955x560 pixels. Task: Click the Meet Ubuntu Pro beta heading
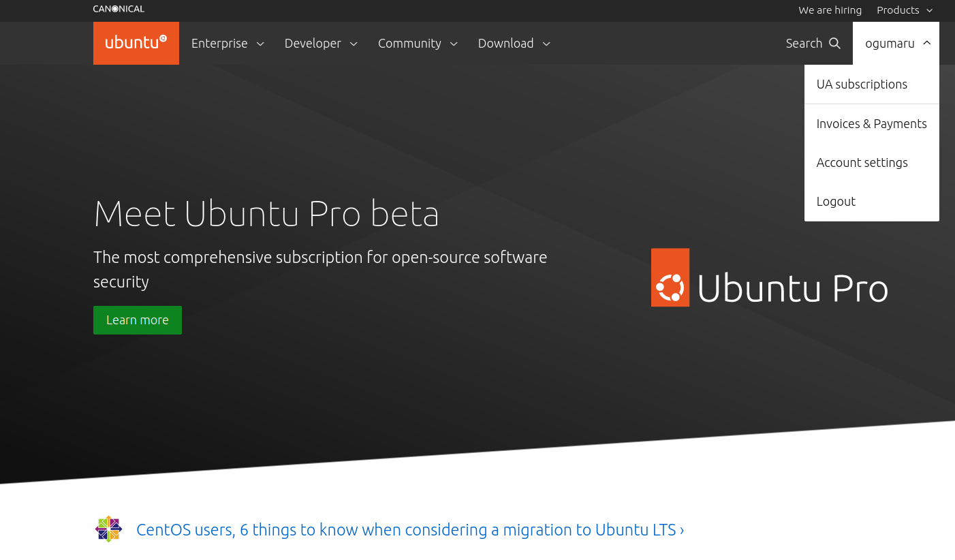(266, 214)
